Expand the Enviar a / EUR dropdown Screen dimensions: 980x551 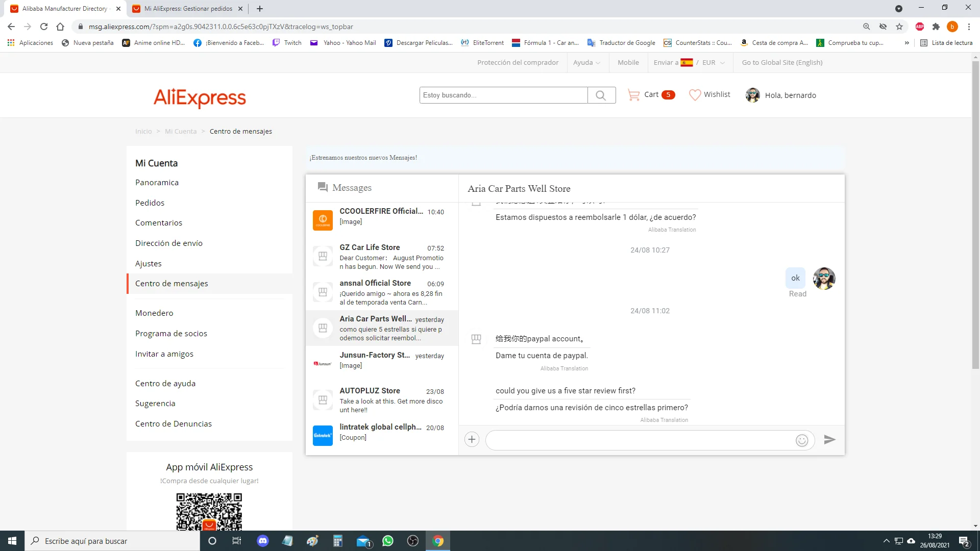(x=689, y=62)
